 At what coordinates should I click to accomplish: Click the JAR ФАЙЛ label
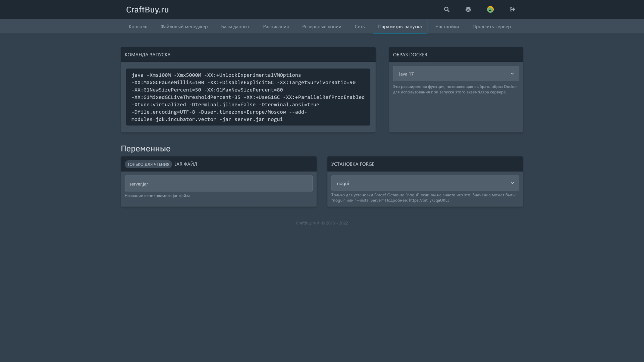click(x=186, y=164)
